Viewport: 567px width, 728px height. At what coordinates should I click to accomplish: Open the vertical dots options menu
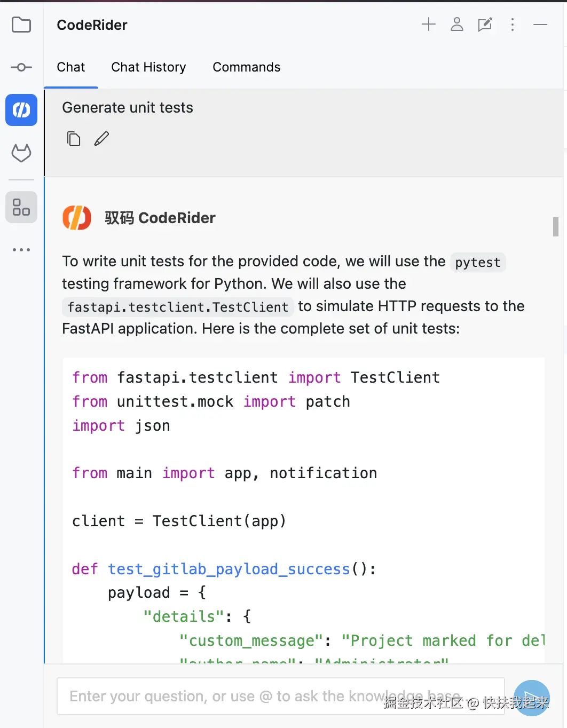pos(513,25)
